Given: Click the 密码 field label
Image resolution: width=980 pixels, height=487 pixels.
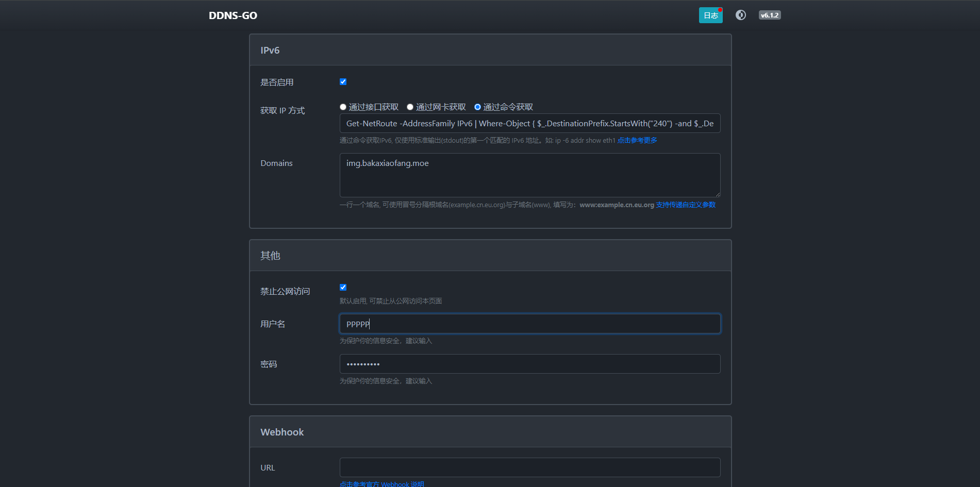Looking at the screenshot, I should tap(269, 364).
